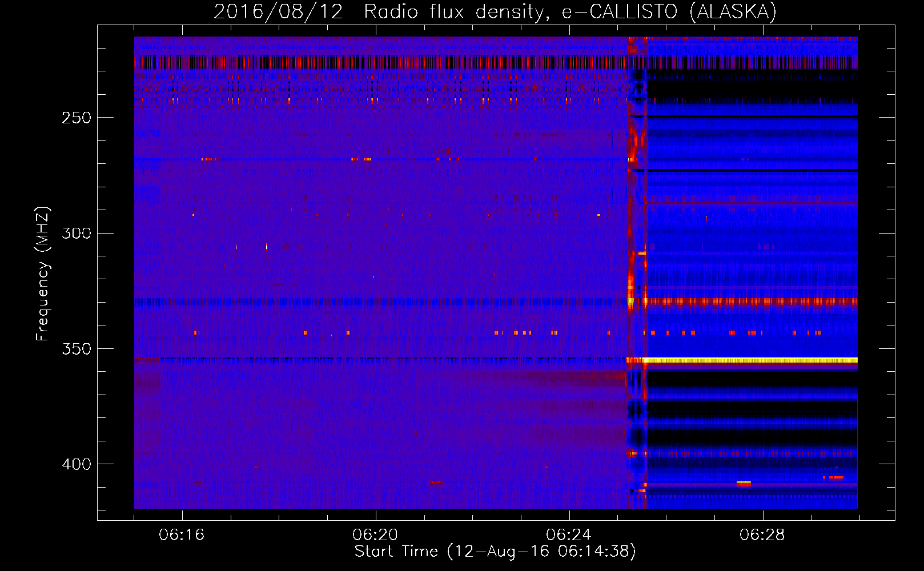The image size is (924, 571).
Task: Click the 06:16 time tick label
Action: pyautogui.click(x=182, y=535)
